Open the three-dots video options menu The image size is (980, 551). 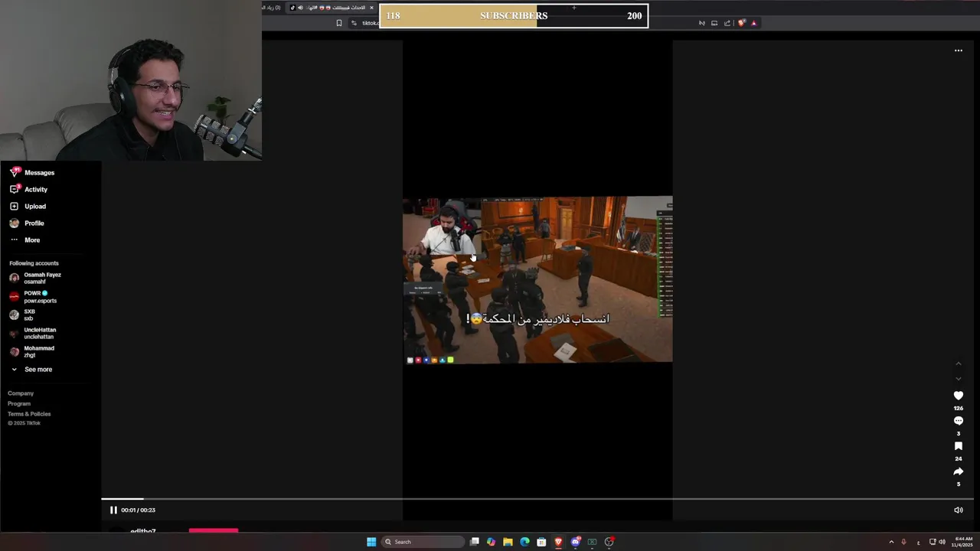pos(958,51)
